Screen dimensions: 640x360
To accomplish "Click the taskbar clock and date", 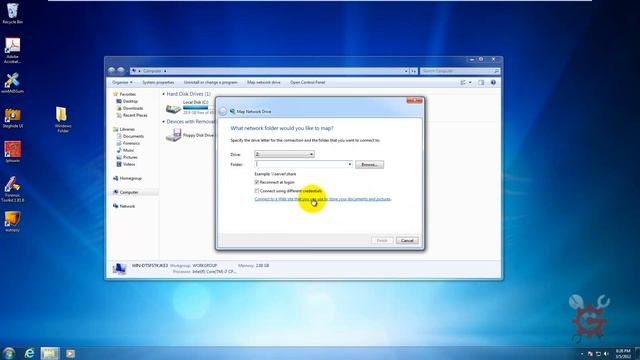I will 623,354.
